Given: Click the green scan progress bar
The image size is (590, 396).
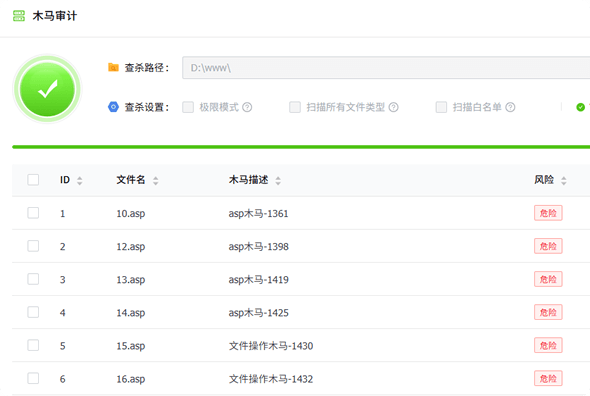Looking at the screenshot, I should [301, 147].
